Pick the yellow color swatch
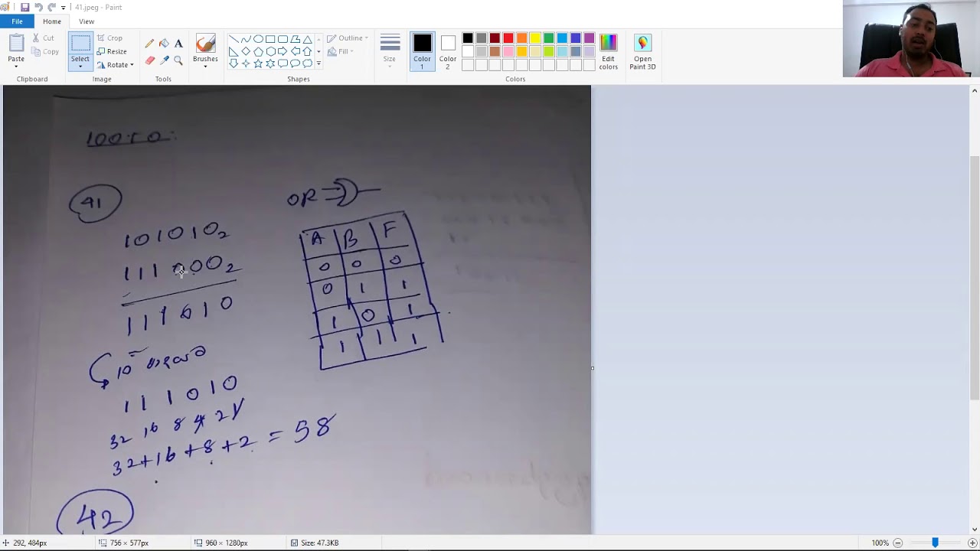The width and height of the screenshot is (980, 551). pyautogui.click(x=535, y=38)
